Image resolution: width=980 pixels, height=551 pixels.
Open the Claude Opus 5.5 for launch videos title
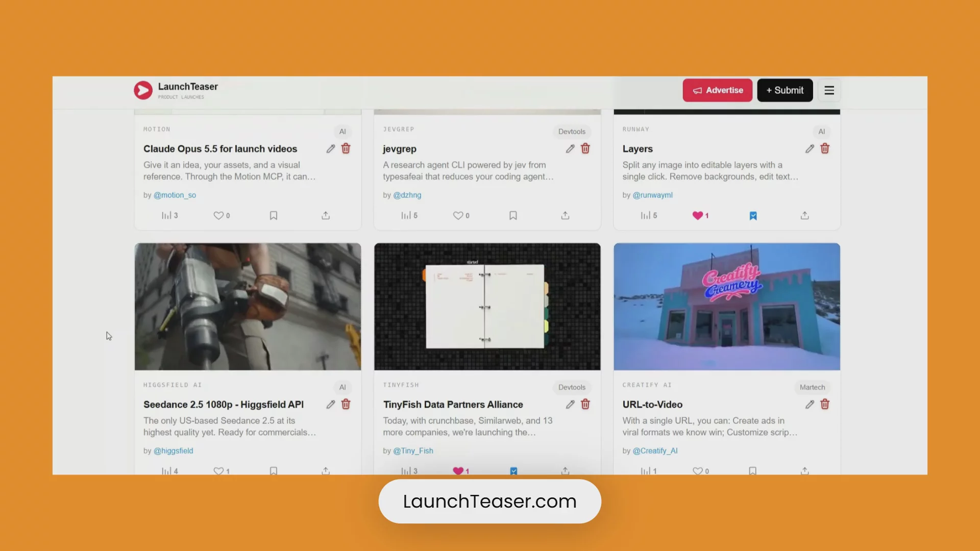[x=220, y=148]
